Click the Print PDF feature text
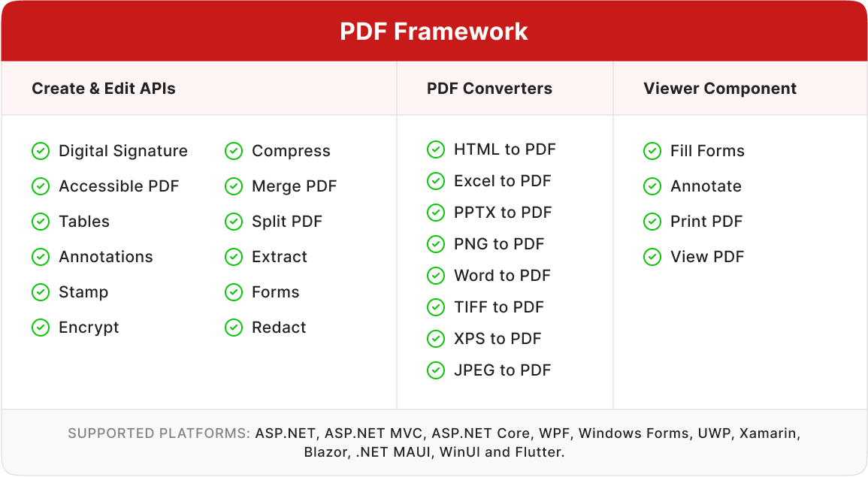This screenshot has width=868, height=477. click(706, 222)
